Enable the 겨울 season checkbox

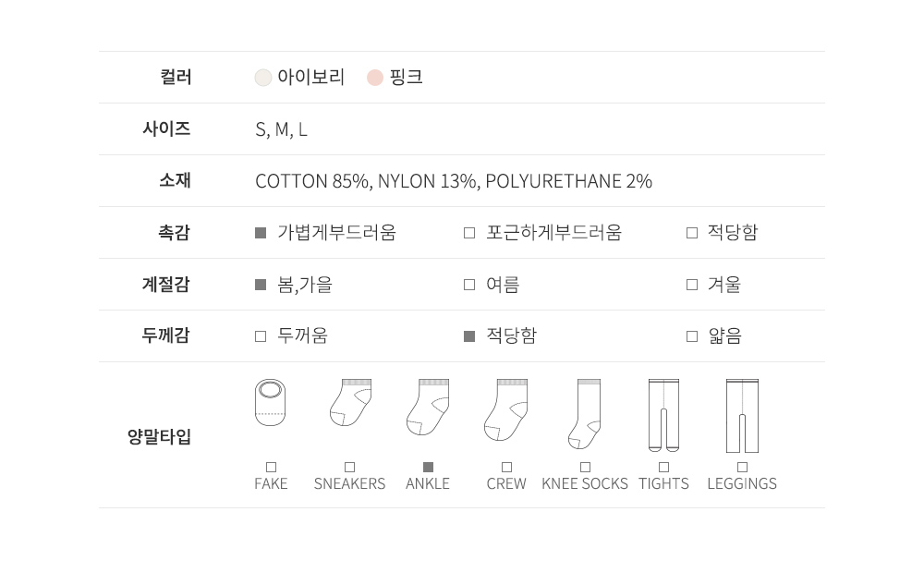point(692,285)
